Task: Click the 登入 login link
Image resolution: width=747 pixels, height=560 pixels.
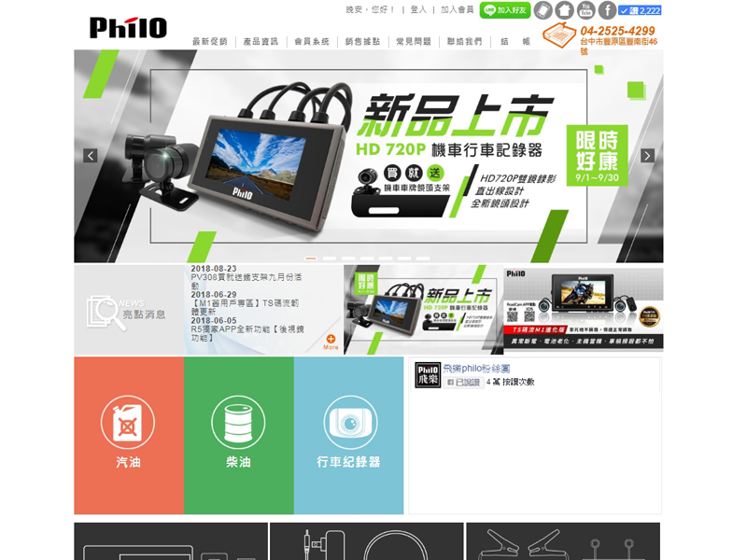Action: click(x=418, y=9)
